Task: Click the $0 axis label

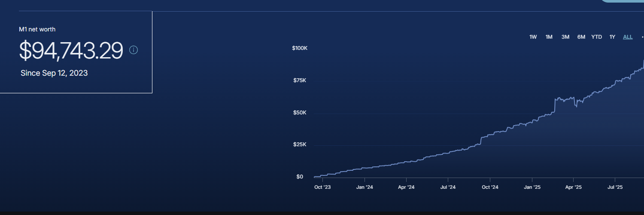Action: pos(300,177)
